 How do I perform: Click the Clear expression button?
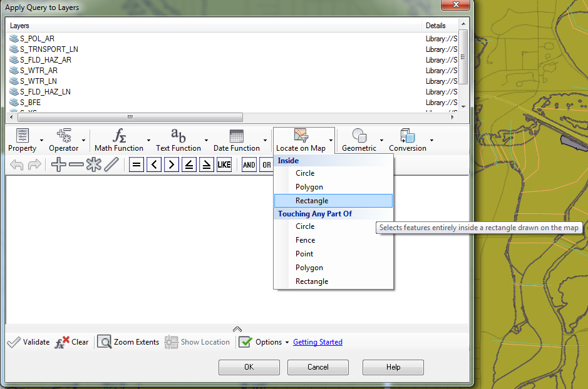[x=71, y=342]
